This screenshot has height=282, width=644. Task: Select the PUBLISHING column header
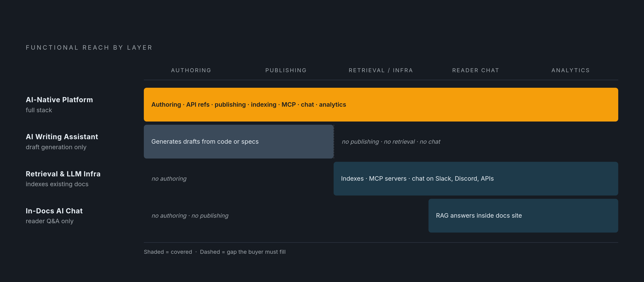[286, 70]
